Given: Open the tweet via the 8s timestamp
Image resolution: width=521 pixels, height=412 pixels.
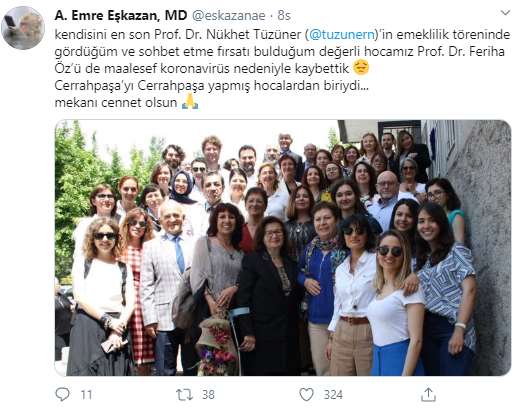Looking at the screenshot, I should [284, 16].
